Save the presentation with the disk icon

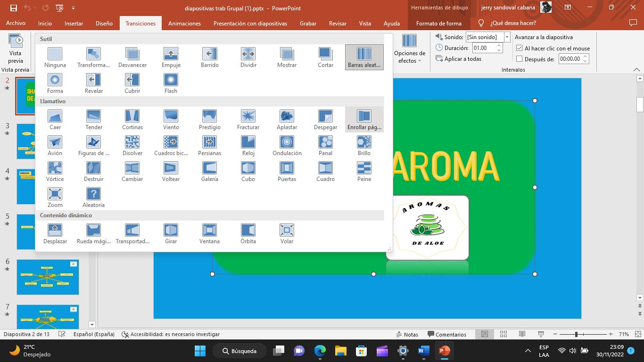[x=13, y=8]
